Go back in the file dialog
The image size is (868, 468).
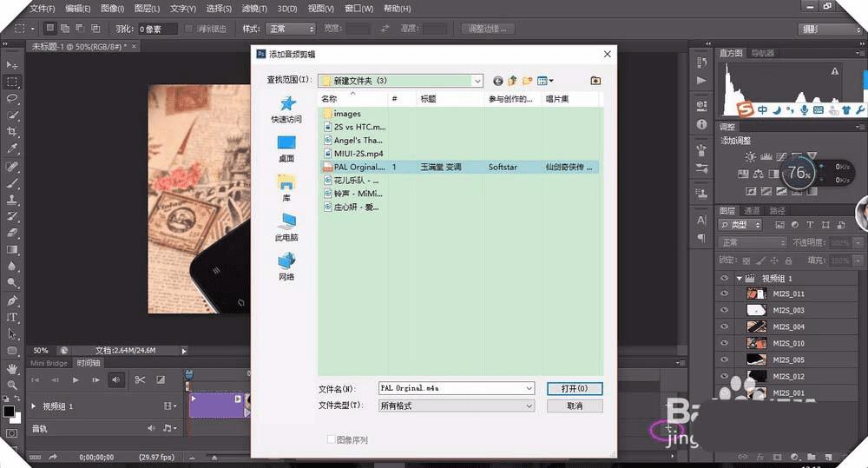click(497, 81)
